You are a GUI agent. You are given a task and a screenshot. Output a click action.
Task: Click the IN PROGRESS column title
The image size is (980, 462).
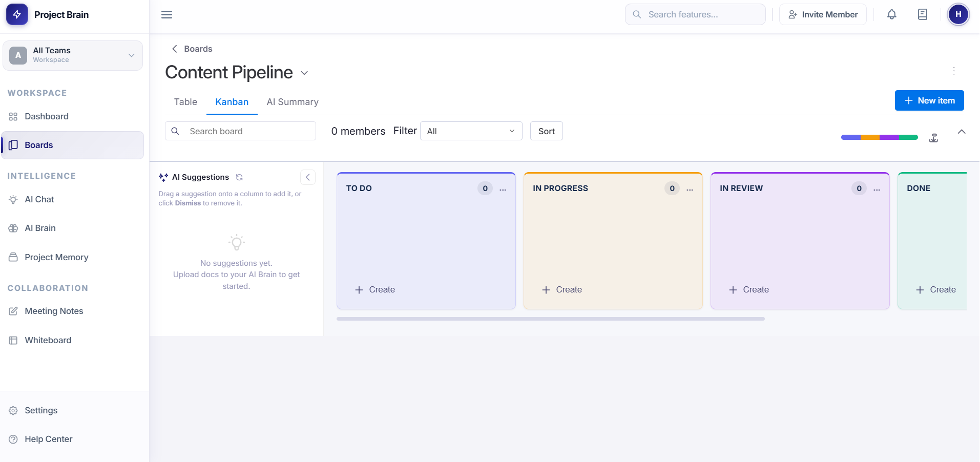tap(560, 188)
